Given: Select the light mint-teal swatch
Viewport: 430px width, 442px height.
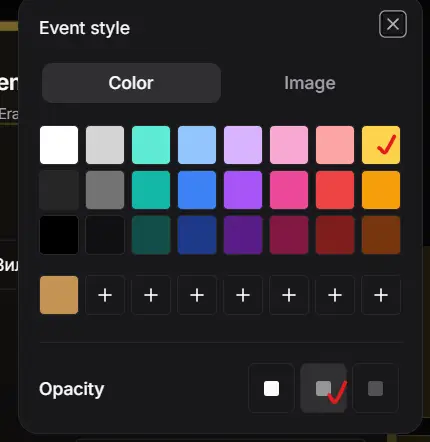Looking at the screenshot, I should 151,145.
